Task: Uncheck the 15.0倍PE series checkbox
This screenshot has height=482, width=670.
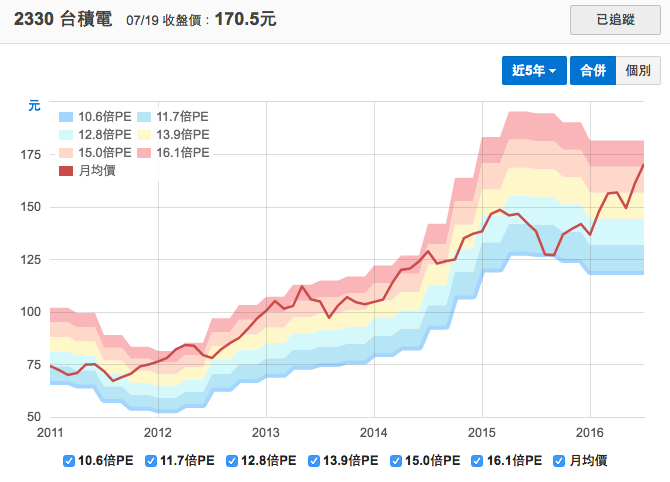Action: (x=400, y=461)
